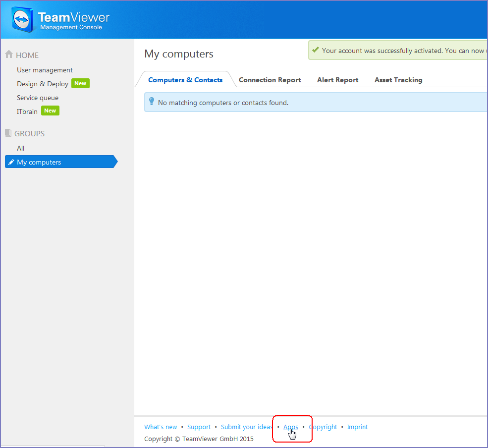Open Design & Deploy
This screenshot has height=448, width=488.
click(43, 84)
